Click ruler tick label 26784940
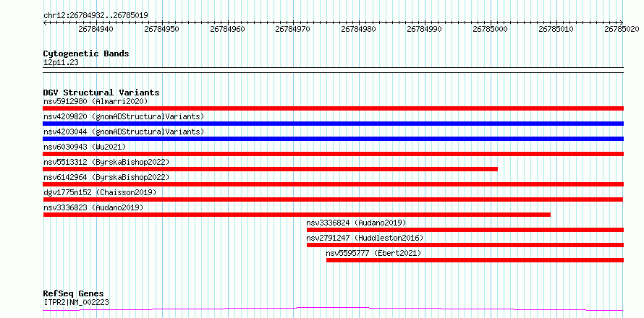 pos(96,30)
